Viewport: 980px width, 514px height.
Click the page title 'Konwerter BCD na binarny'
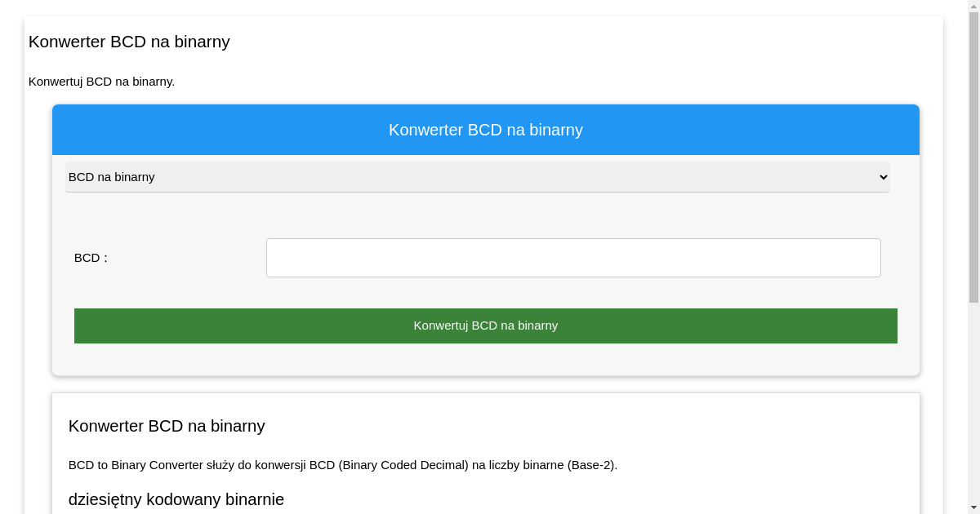pyautogui.click(x=129, y=42)
